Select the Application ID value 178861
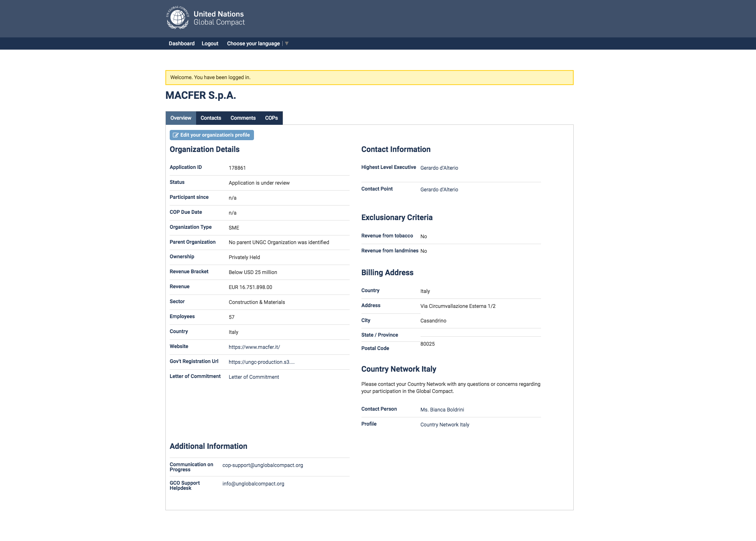The height and width of the screenshot is (541, 756). click(237, 168)
